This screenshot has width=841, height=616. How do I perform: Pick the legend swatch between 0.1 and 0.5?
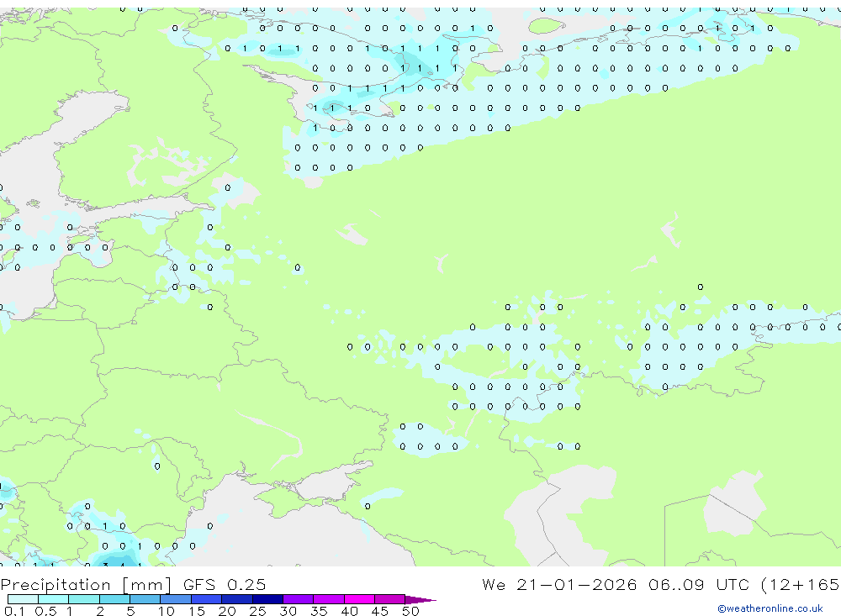click(23, 599)
